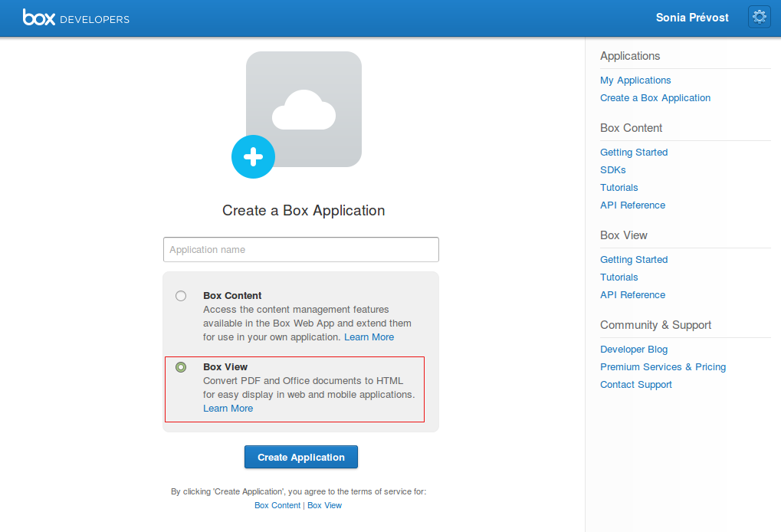Open Box View terms of service link
The height and width of the screenshot is (532, 781).
pyautogui.click(x=325, y=505)
